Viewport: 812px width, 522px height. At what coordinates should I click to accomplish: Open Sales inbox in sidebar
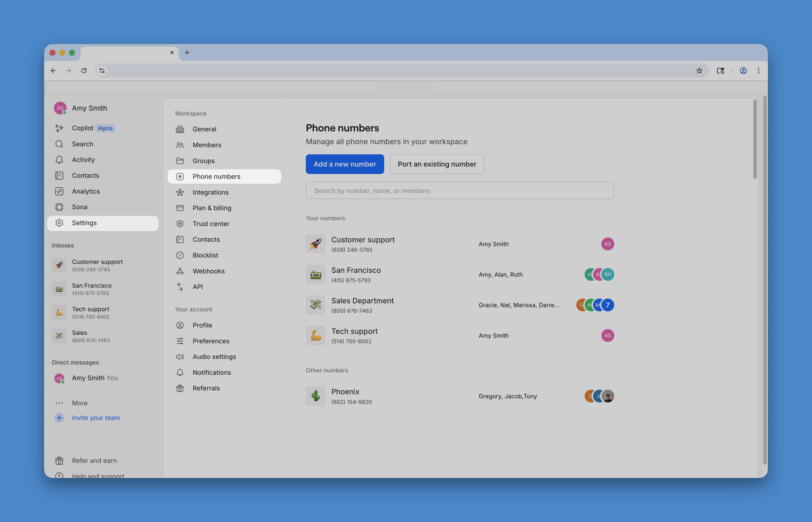coord(103,336)
